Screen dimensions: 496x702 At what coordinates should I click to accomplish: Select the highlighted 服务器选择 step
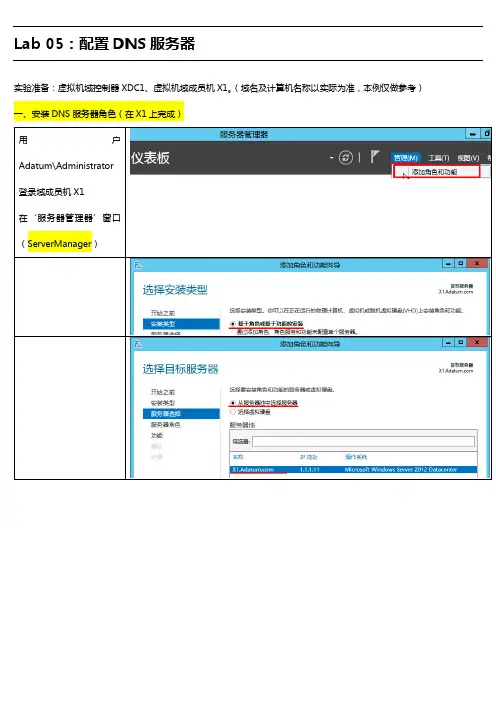click(x=181, y=414)
